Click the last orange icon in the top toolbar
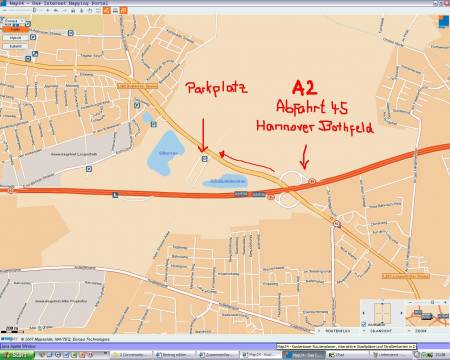This screenshot has height=360, width=450. coord(124,10)
